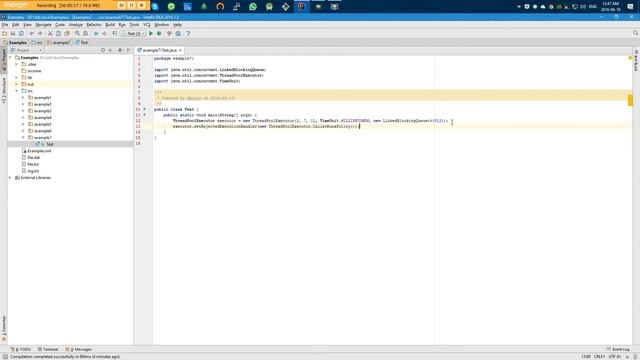
Task: Click the Copy toolbar icon
Action: 58,33
